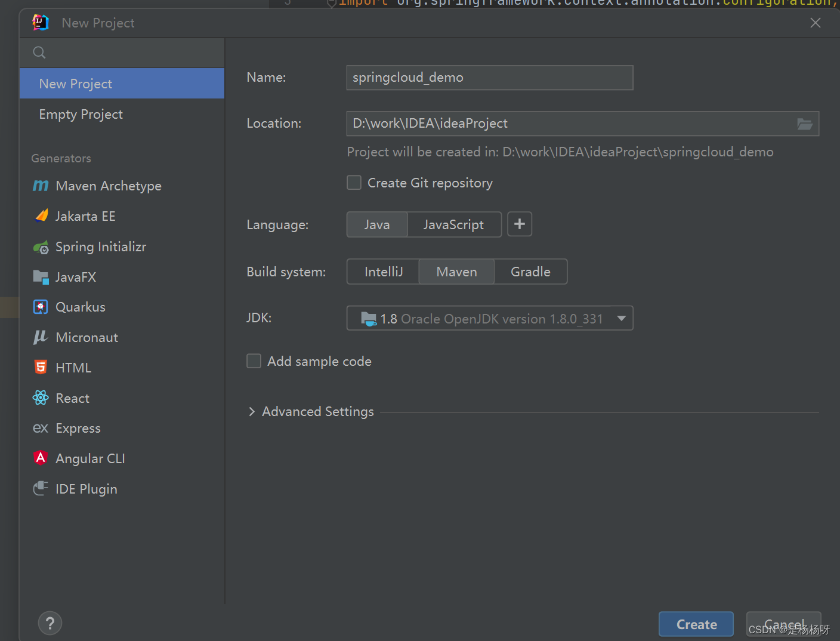Image resolution: width=840 pixels, height=641 pixels.
Task: Click the Cancel button
Action: [784, 624]
